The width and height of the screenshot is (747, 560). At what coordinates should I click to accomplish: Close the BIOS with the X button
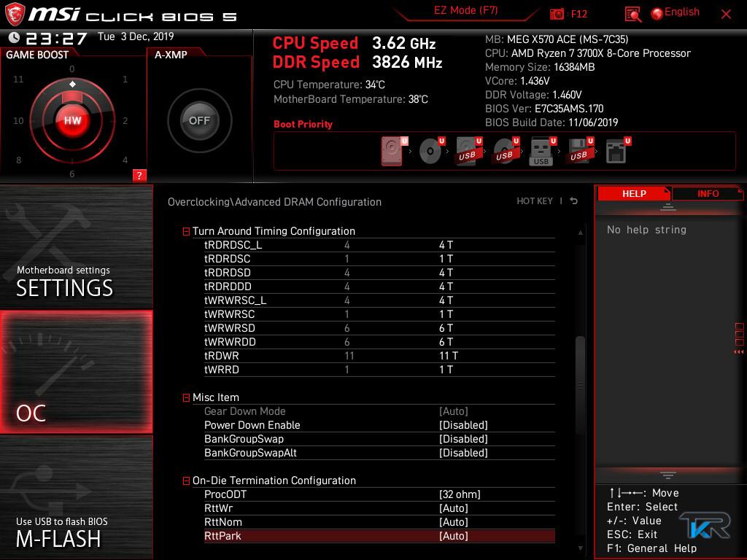(x=726, y=15)
